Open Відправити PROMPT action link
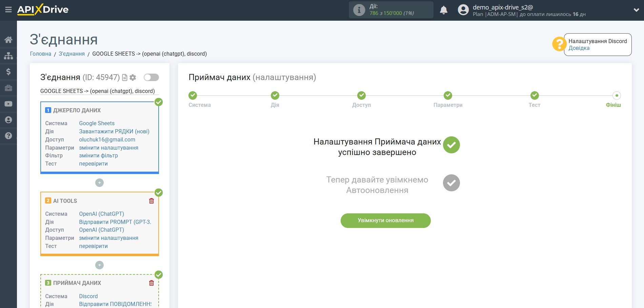This screenshot has width=644, height=308. [115, 222]
